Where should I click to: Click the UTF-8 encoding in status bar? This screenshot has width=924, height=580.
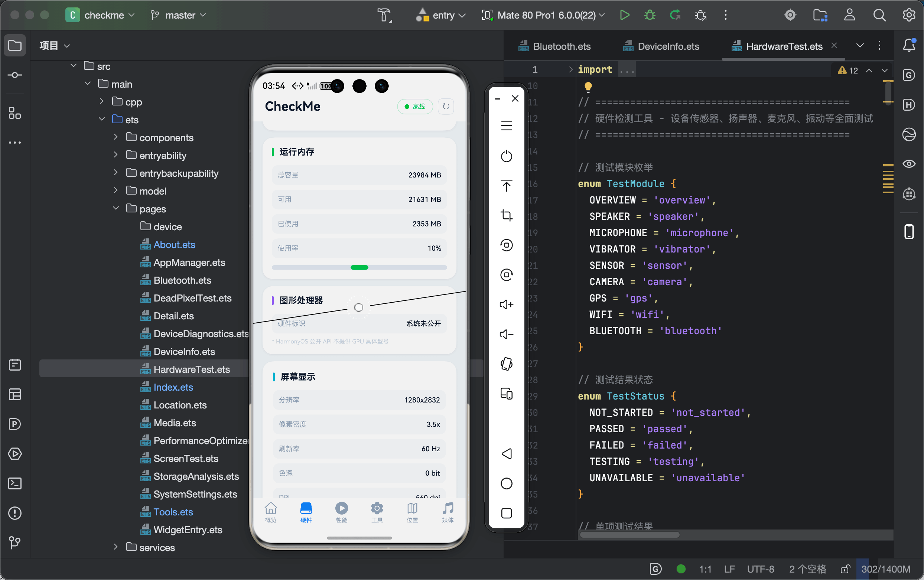[x=760, y=569]
